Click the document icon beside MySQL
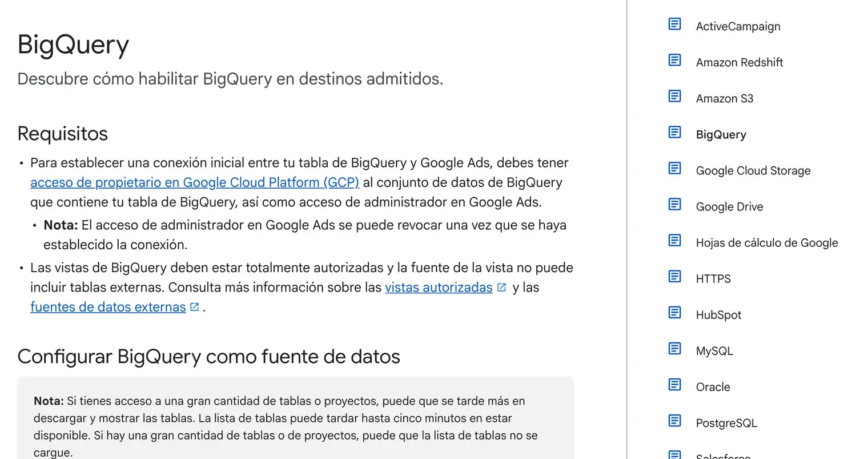Image resolution: width=868 pixels, height=459 pixels. coord(674,348)
